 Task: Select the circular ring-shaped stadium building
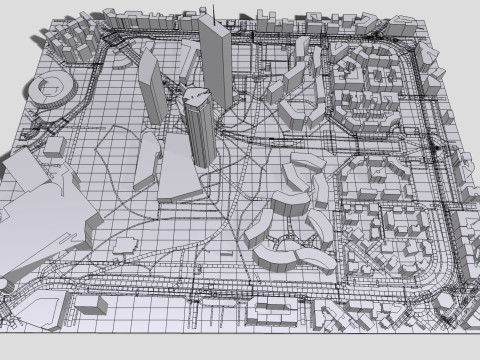(x=53, y=88)
